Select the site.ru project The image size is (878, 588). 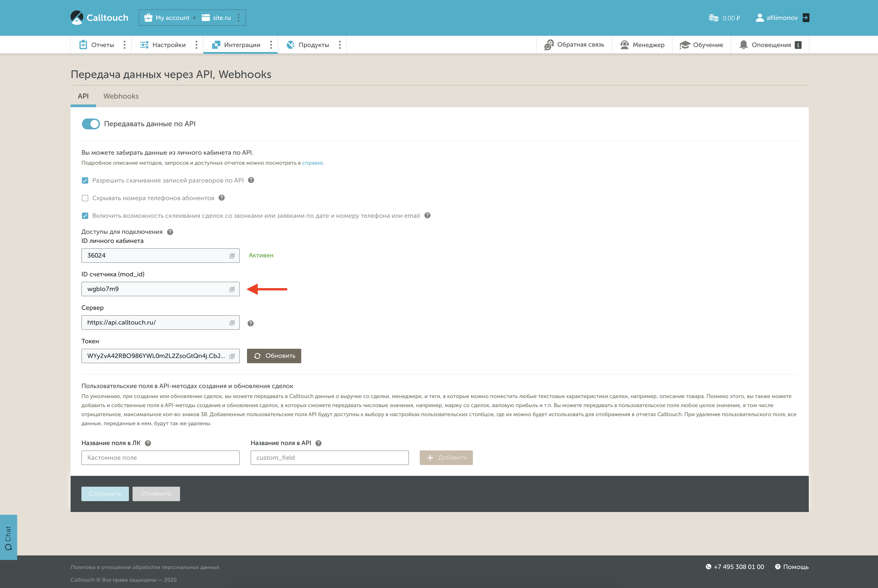216,18
